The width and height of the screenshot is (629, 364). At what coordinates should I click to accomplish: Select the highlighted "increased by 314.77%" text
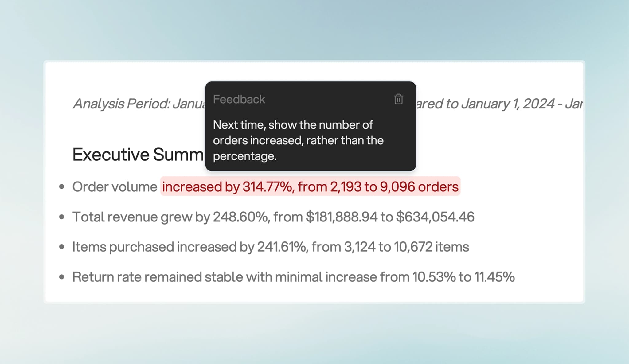tap(227, 187)
